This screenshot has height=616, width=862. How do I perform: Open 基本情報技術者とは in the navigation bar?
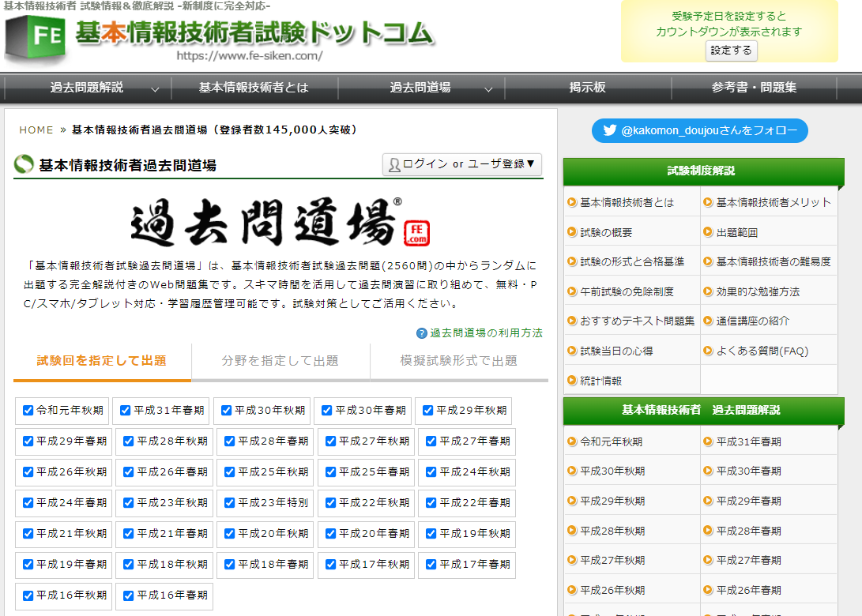[254, 88]
